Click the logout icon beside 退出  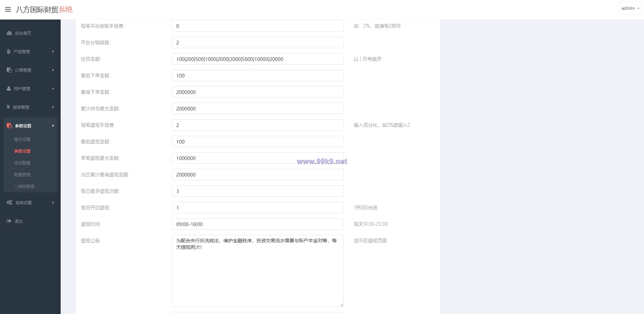(x=9, y=221)
